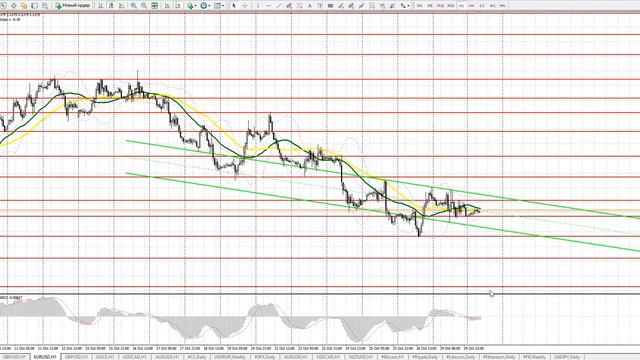Switch timeframe to M30

coord(451,6)
